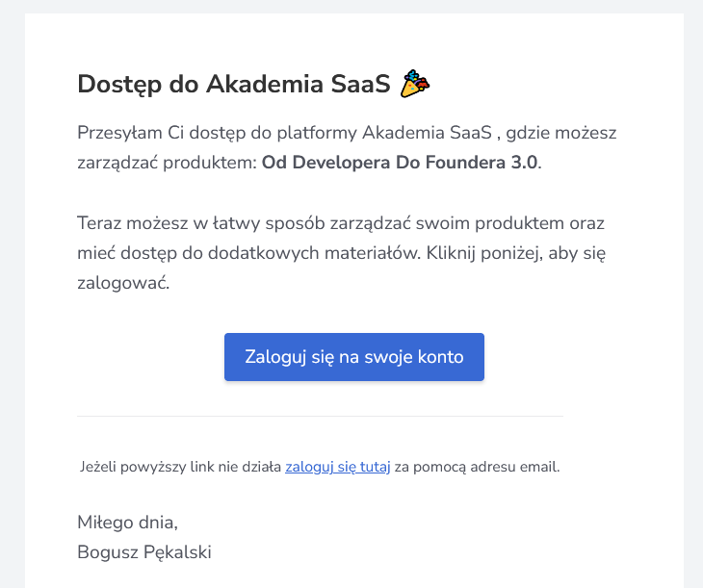Click the words "gdzie możesz" in the first paragraph

[575, 132]
